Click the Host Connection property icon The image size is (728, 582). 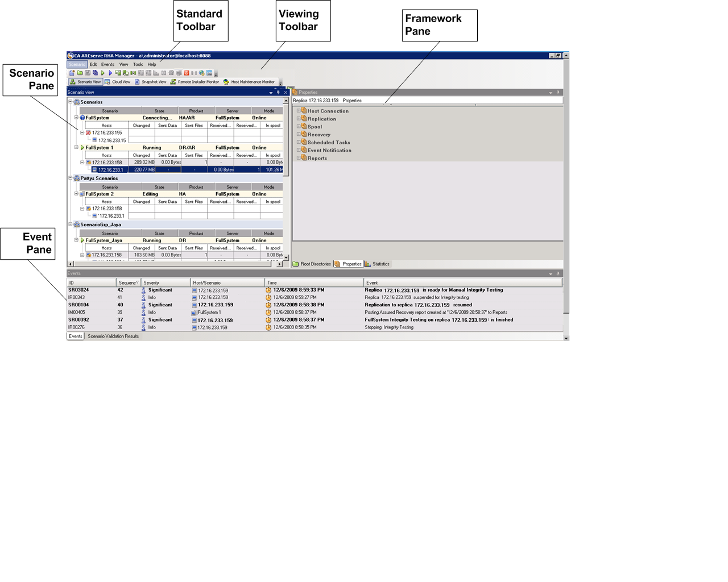pos(304,111)
